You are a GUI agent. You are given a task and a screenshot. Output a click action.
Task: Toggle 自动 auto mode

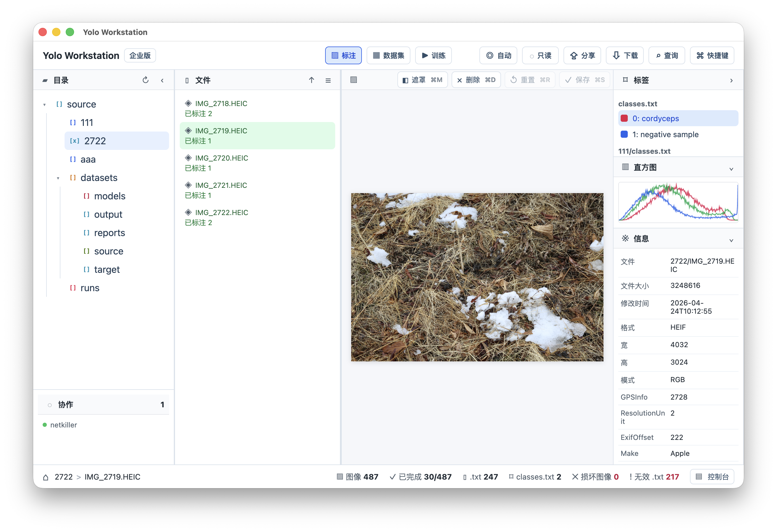(498, 55)
